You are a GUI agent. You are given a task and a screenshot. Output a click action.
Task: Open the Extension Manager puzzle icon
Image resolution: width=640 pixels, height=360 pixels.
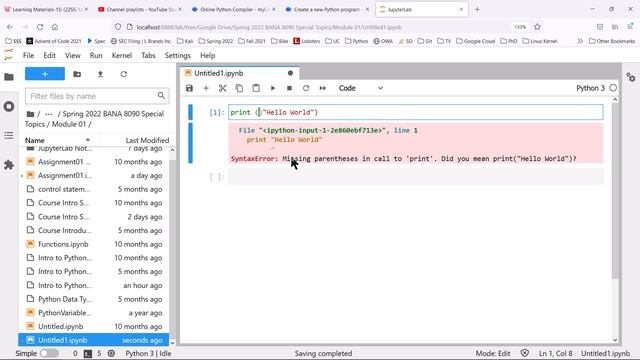(x=9, y=165)
